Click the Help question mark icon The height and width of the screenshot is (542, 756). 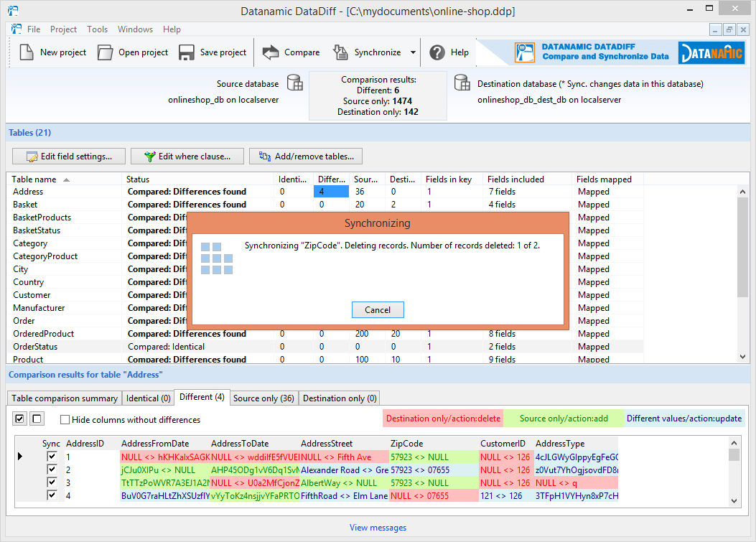coord(437,52)
